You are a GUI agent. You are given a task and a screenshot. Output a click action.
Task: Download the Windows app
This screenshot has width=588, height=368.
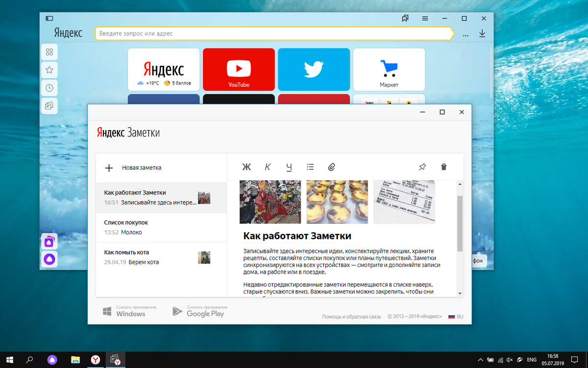(129, 311)
